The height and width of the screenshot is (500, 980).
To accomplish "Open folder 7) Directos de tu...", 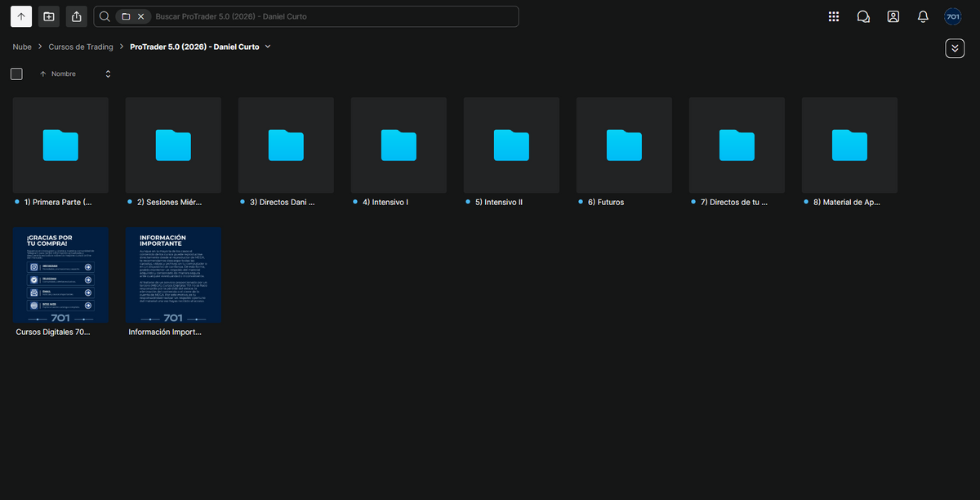I will (x=737, y=145).
